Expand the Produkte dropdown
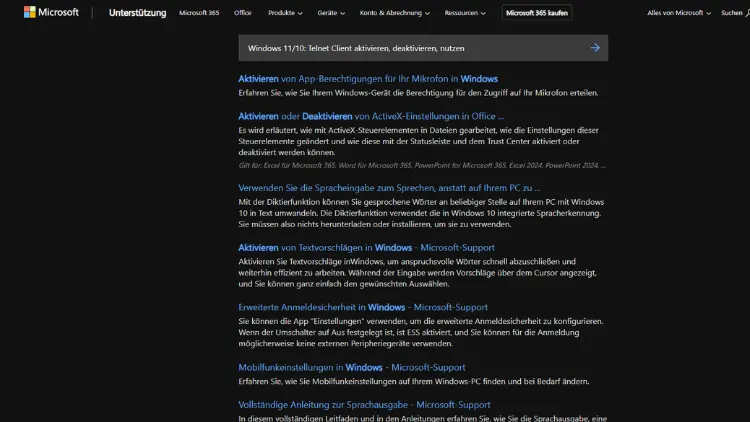 tap(285, 13)
